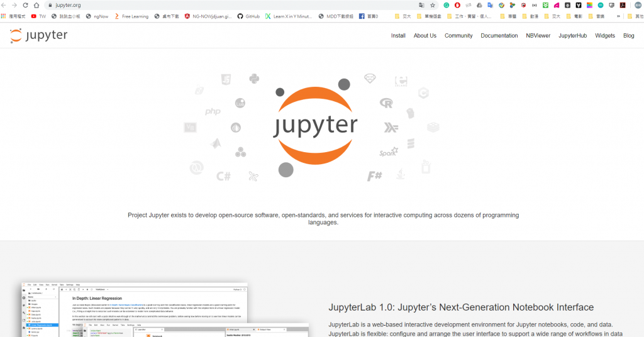644x337 pixels.
Task: Open the Free Learning bookmark
Action: click(x=131, y=16)
